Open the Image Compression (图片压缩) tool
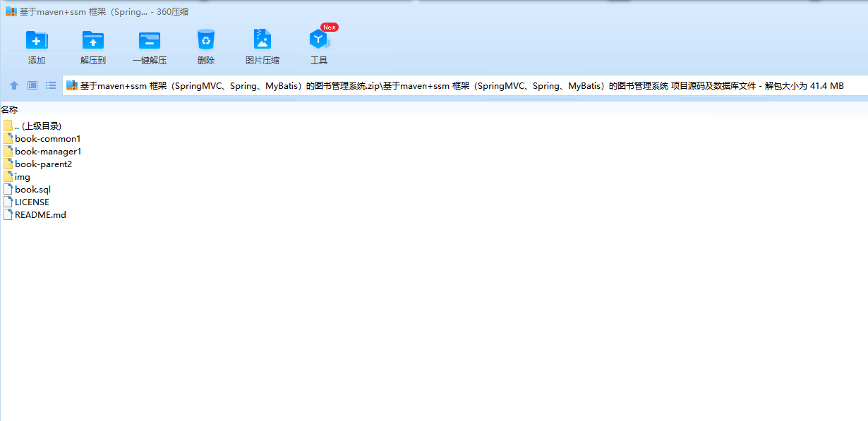Image resolution: width=868 pixels, height=421 pixels. tap(263, 39)
